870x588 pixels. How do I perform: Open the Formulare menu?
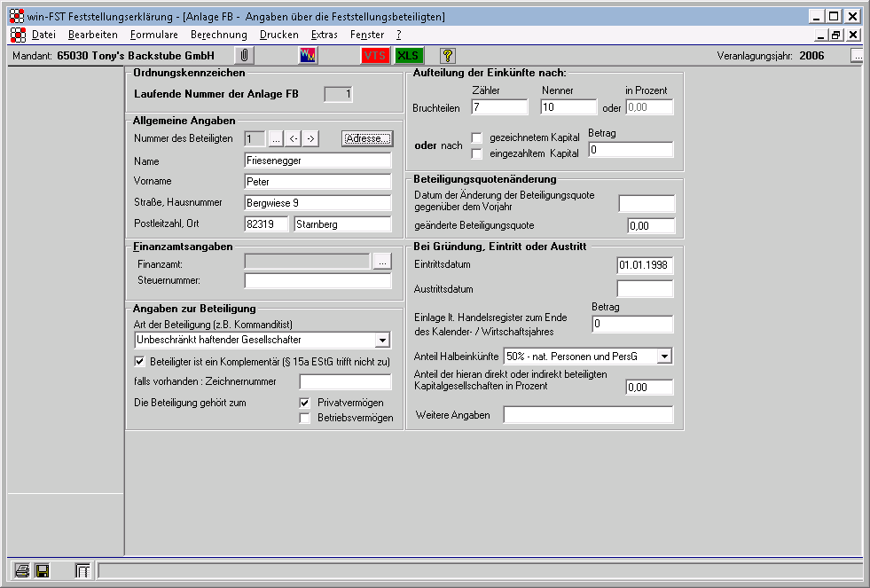coord(153,35)
